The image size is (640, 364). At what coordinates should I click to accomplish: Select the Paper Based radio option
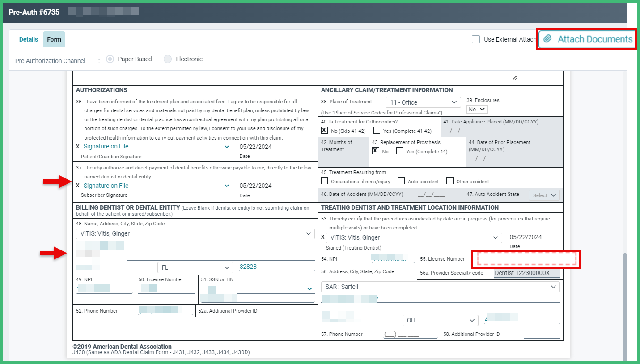tap(110, 59)
